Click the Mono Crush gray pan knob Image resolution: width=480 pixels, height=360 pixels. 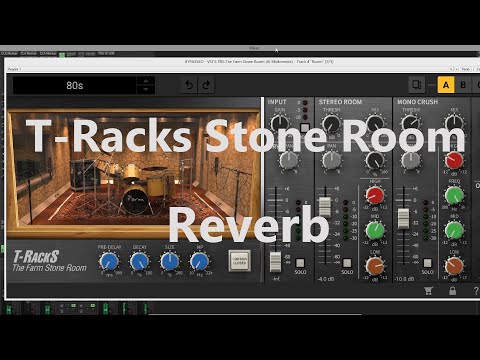click(411, 160)
